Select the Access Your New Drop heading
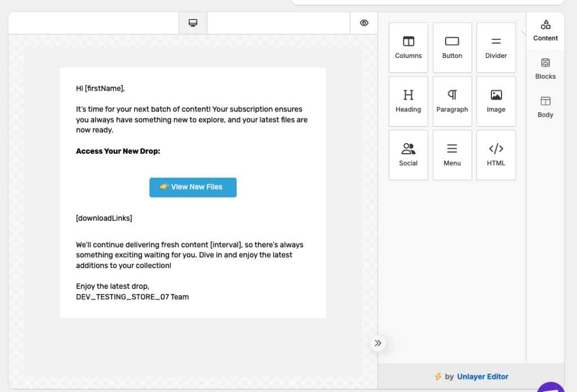 [118, 152]
